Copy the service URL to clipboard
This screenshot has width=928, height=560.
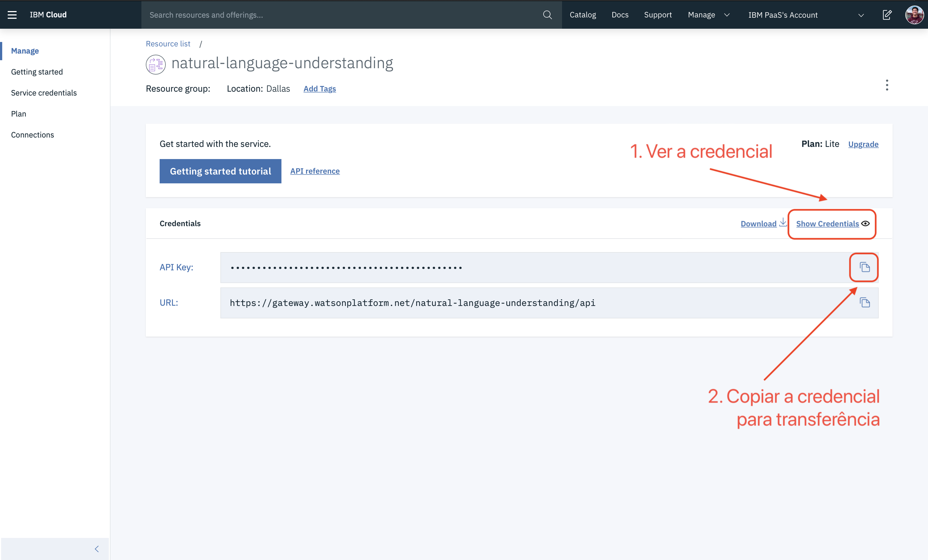864,303
